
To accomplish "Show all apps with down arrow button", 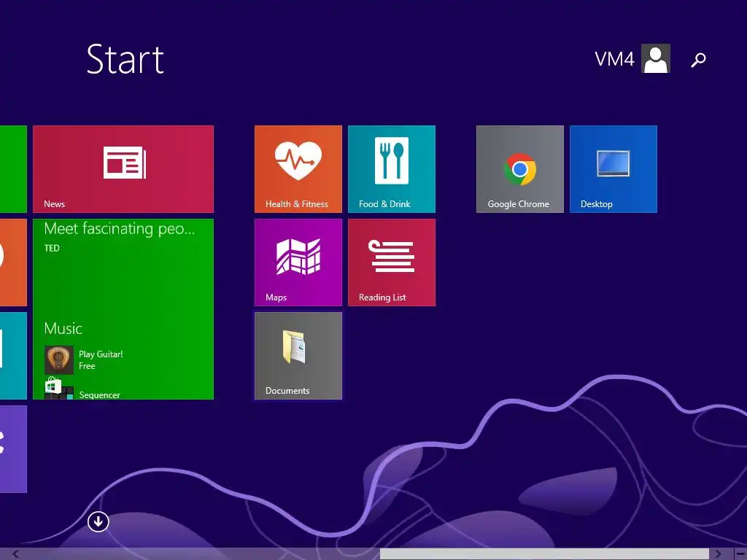I will [98, 521].
